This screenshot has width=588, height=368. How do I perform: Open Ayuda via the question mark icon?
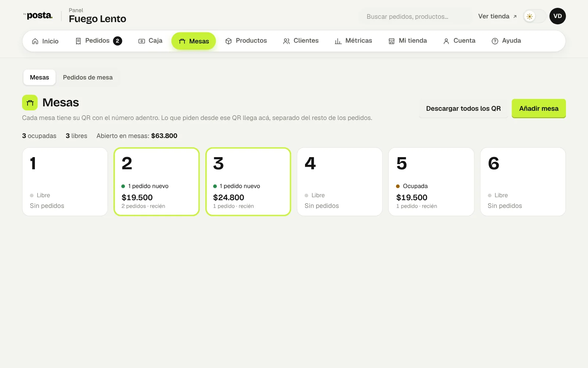(495, 41)
